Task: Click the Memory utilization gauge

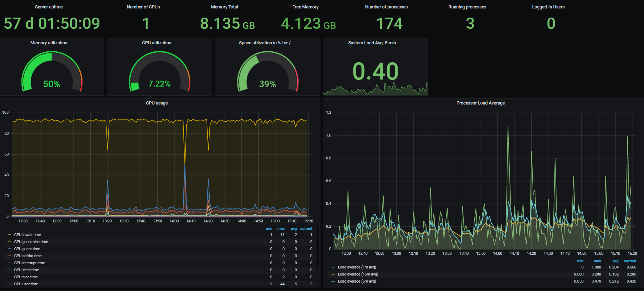Action: (x=52, y=72)
